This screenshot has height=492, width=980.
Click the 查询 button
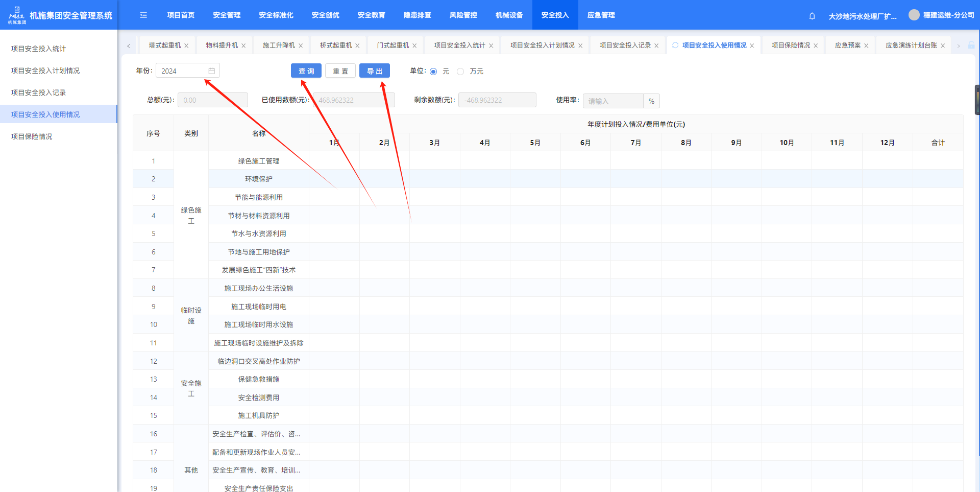click(306, 71)
